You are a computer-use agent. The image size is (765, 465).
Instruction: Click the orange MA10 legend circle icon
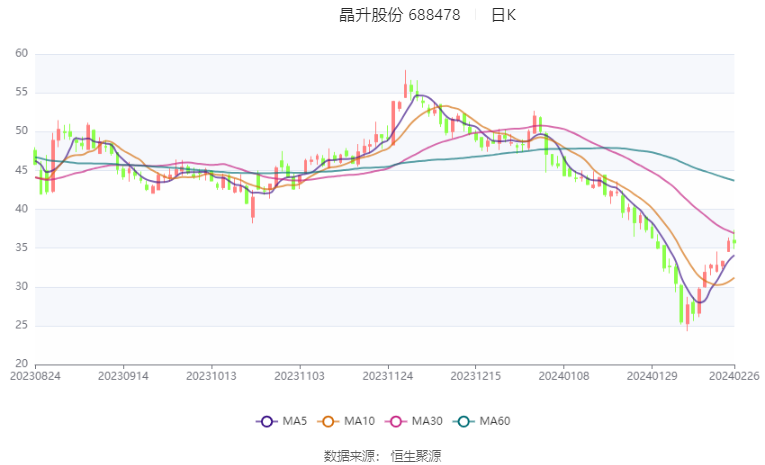328,422
